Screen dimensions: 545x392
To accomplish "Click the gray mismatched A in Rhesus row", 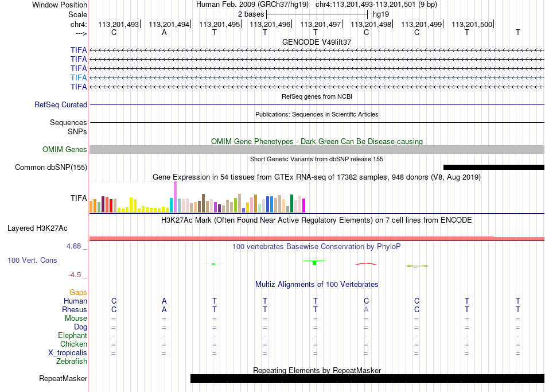I will (x=366, y=309).
